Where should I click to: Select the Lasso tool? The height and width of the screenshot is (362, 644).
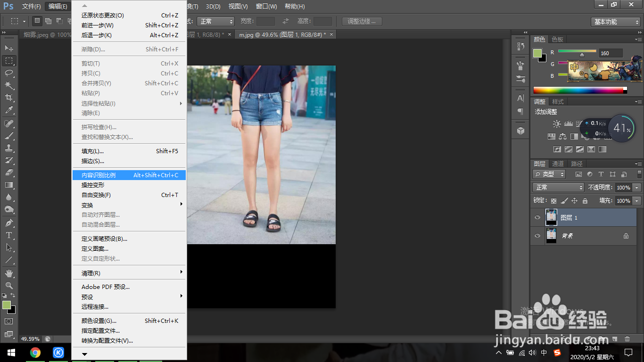click(x=9, y=73)
